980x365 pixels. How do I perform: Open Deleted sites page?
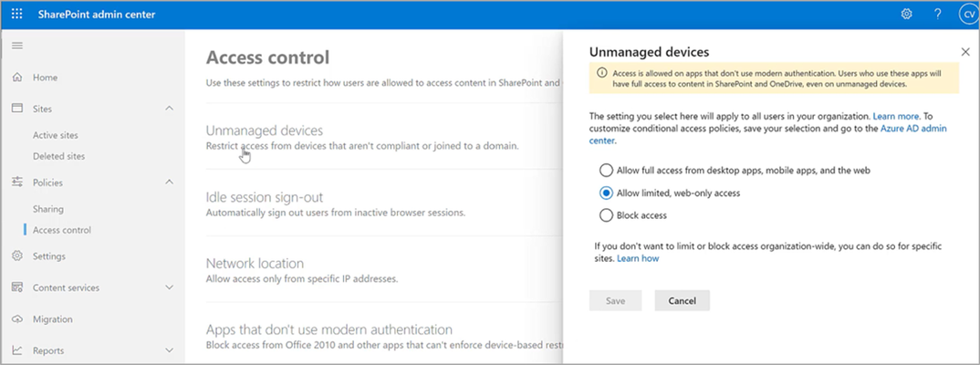pos(58,156)
